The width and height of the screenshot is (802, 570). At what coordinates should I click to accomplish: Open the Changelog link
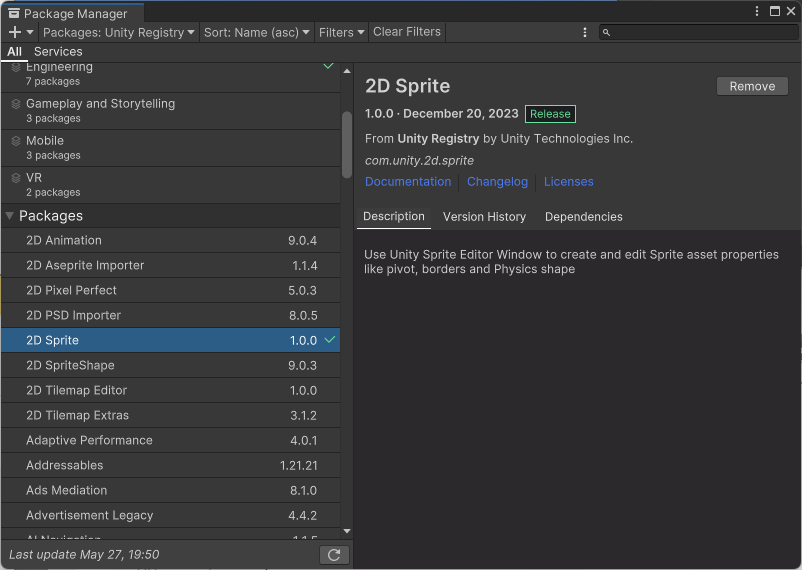(x=497, y=182)
